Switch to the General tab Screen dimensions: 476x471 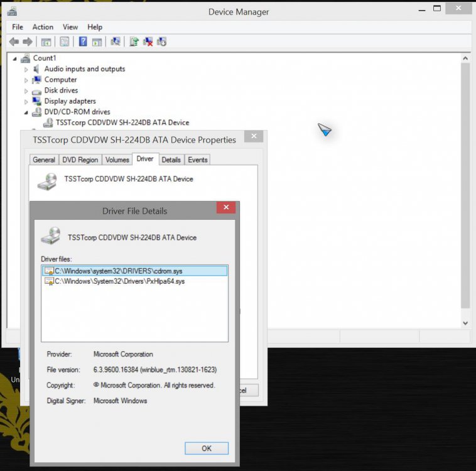(44, 160)
